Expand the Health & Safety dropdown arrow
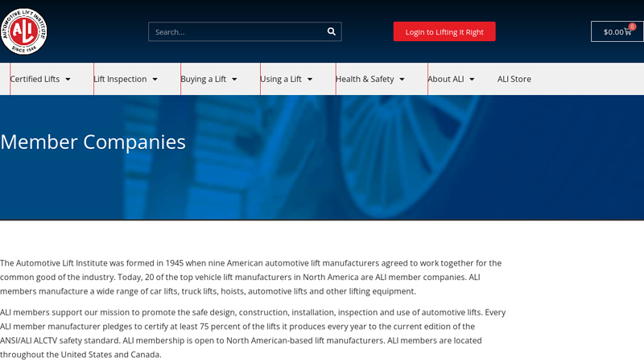Viewport: 644px width, 362px height. click(x=402, y=79)
